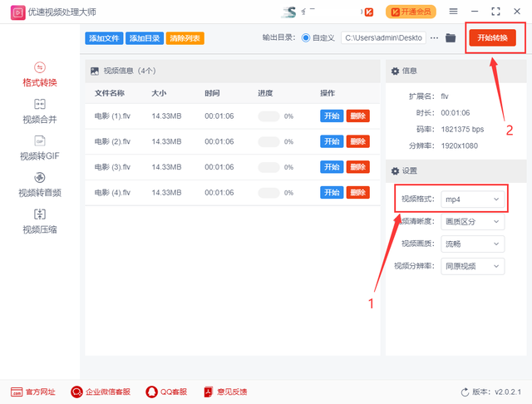Click the 企业微信客服 icon in footer
The width and height of the screenshot is (532, 404).
76,392
